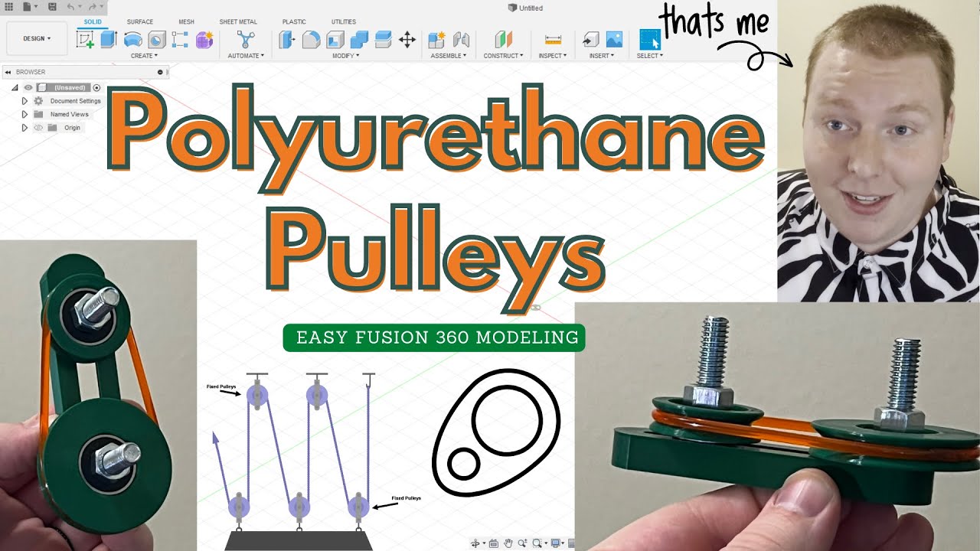This screenshot has width=980, height=551.
Task: Switch to the PLASTIC tab
Action: point(294,21)
